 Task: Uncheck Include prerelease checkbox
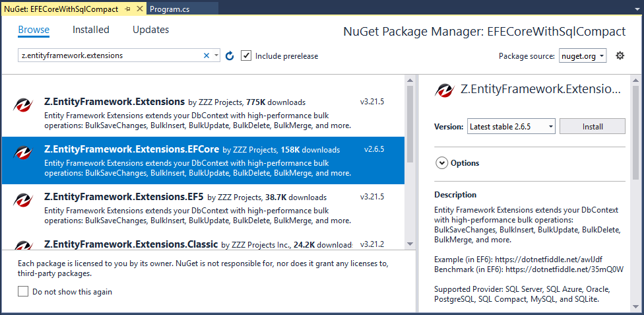point(246,55)
